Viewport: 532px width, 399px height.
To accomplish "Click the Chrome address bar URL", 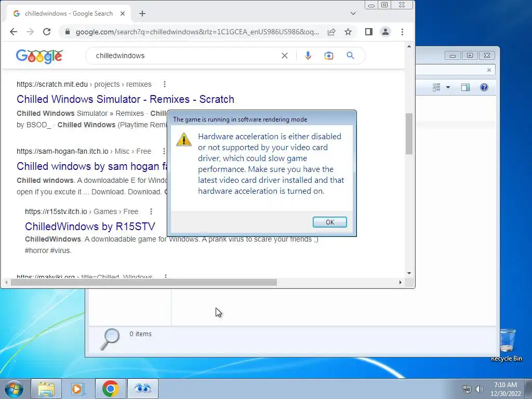I will click(197, 32).
